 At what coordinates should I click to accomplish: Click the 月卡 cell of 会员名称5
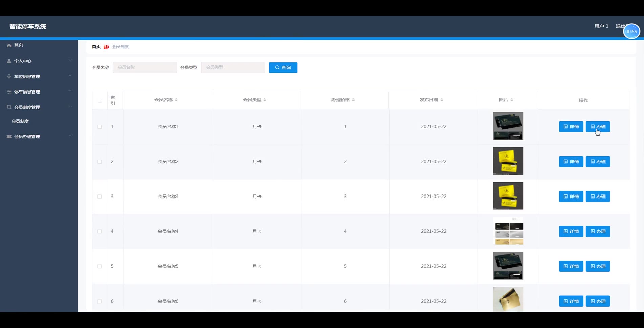click(257, 266)
